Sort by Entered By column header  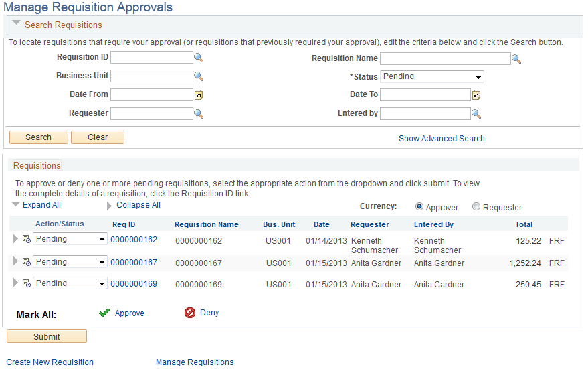[x=434, y=224]
